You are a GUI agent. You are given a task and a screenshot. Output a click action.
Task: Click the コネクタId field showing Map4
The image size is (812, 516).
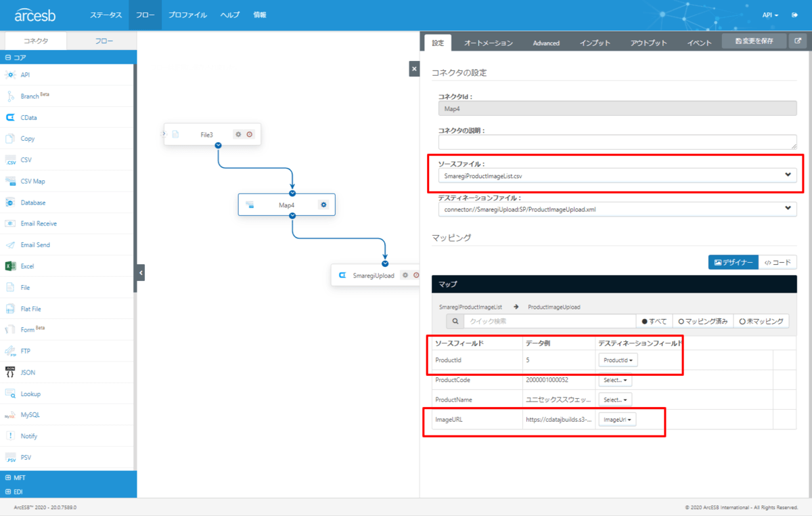617,108
